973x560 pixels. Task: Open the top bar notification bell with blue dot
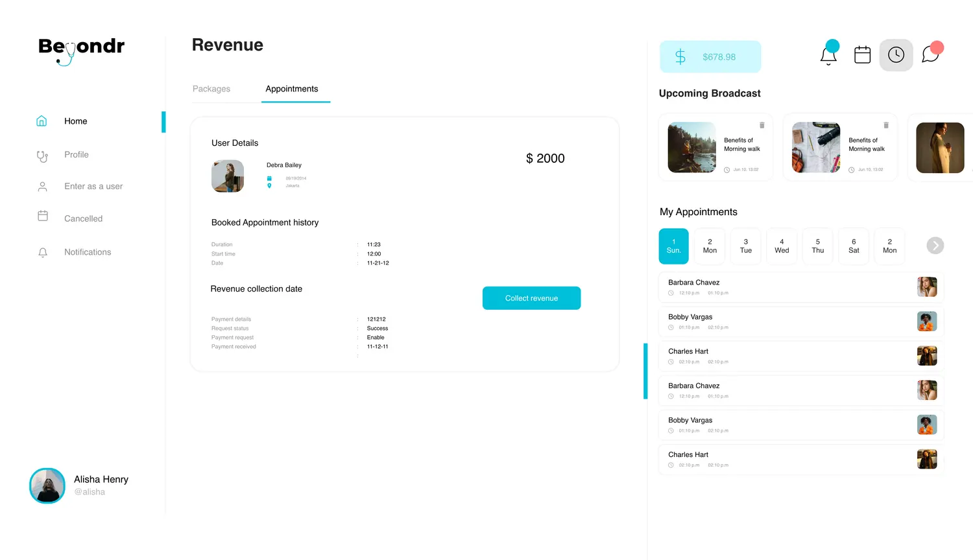pos(829,54)
